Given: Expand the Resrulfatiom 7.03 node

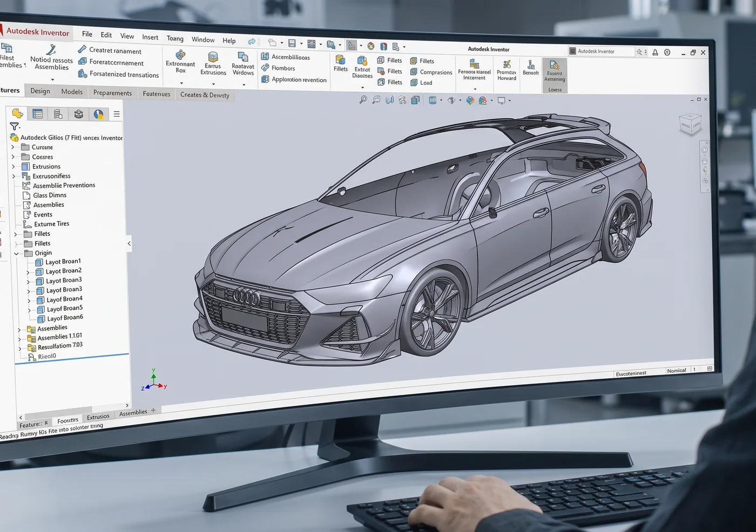Looking at the screenshot, I should coord(20,349).
